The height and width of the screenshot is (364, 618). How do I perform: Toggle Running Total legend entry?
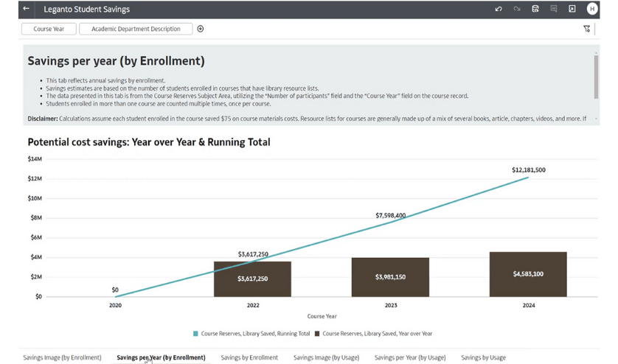point(251,334)
